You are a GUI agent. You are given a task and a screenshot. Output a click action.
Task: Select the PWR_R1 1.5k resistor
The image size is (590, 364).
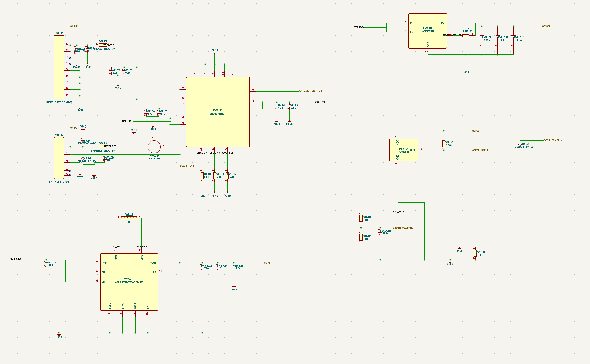pyautogui.click(x=202, y=175)
